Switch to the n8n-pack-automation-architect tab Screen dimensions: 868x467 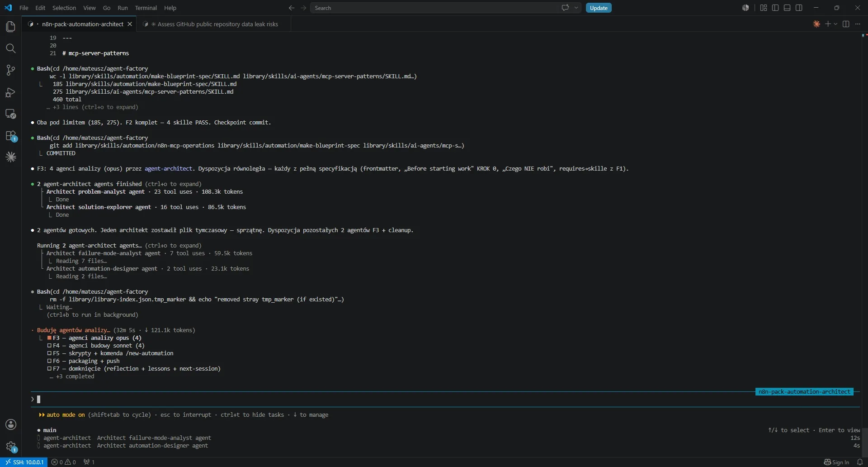[x=80, y=24]
